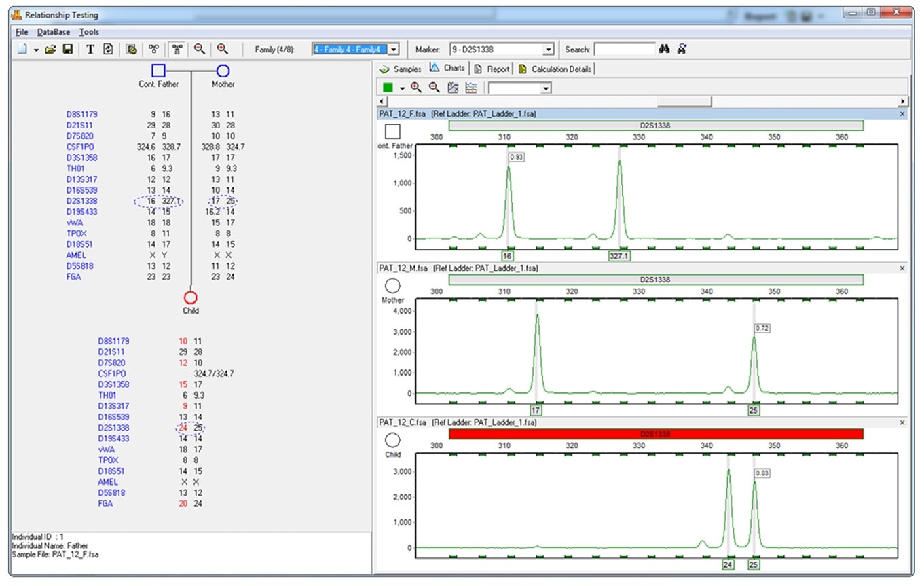Open the Family selection dropdown
This screenshot has width=924, height=586.
(x=393, y=50)
